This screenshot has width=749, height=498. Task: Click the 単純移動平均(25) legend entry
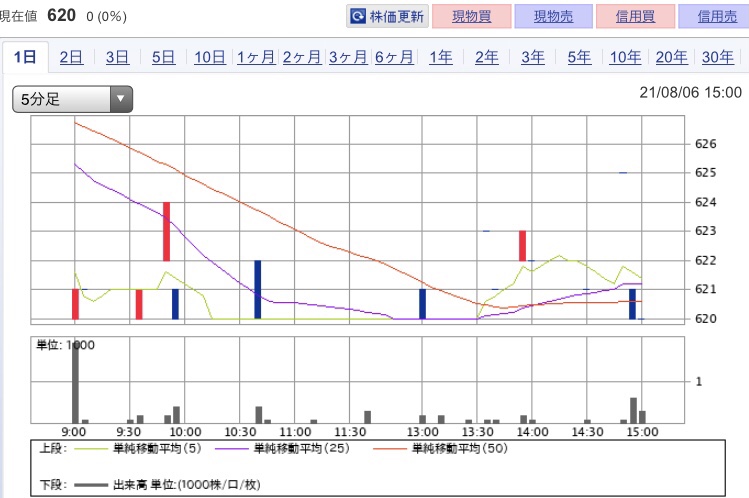point(283,448)
